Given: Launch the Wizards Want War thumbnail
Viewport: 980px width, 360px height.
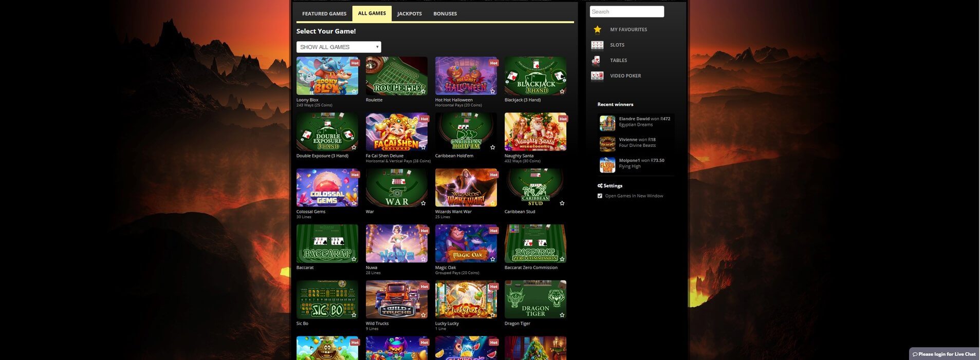Looking at the screenshot, I should (466, 188).
